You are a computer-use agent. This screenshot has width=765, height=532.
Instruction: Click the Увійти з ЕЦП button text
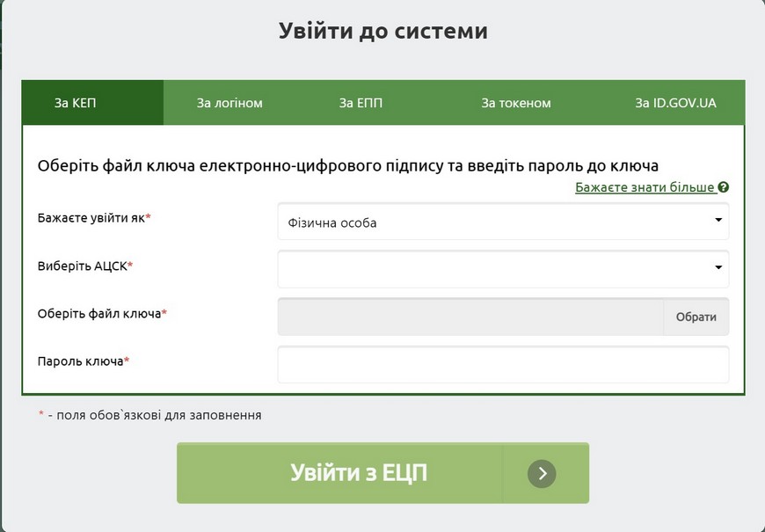[x=359, y=473]
